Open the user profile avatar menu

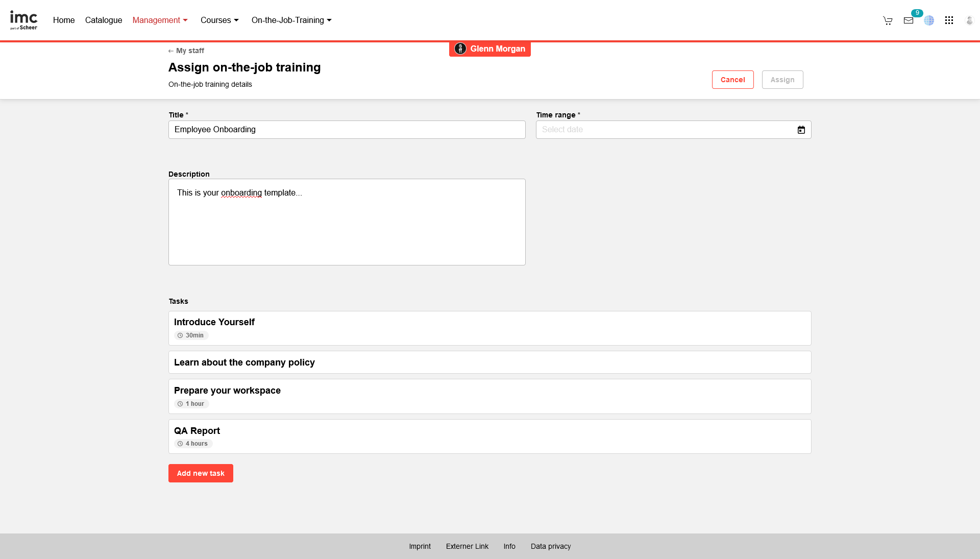pyautogui.click(x=970, y=20)
